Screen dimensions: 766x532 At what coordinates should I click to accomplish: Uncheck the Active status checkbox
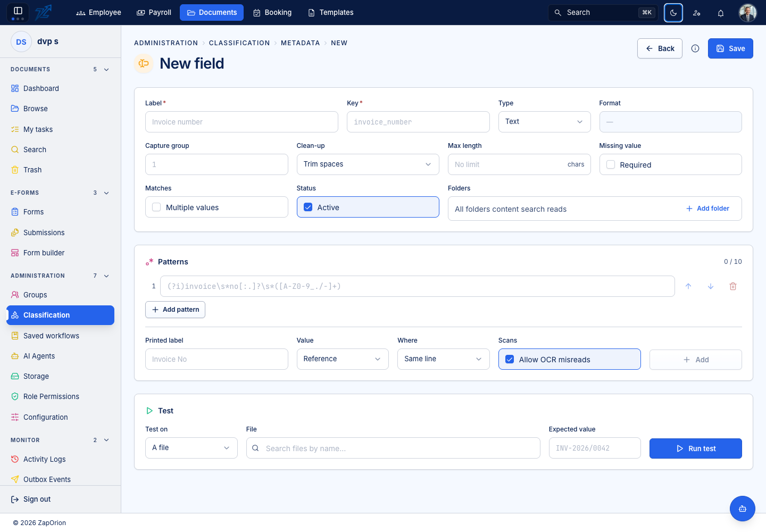[308, 207]
